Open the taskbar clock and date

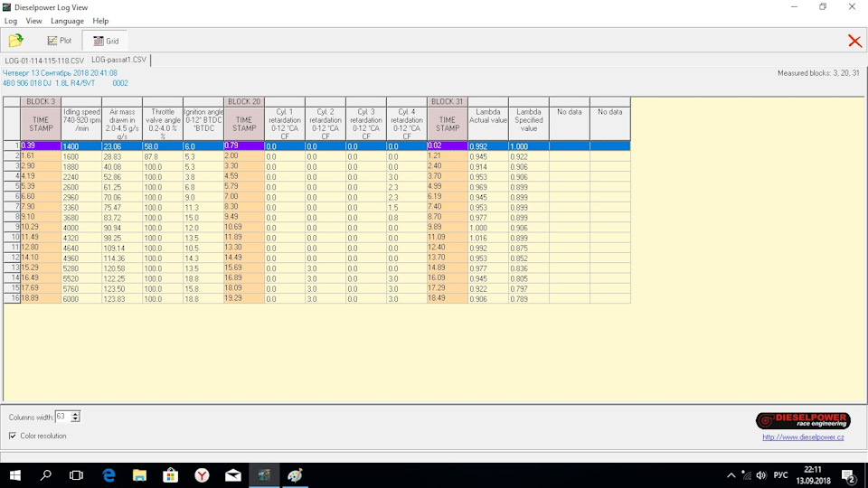[813, 475]
